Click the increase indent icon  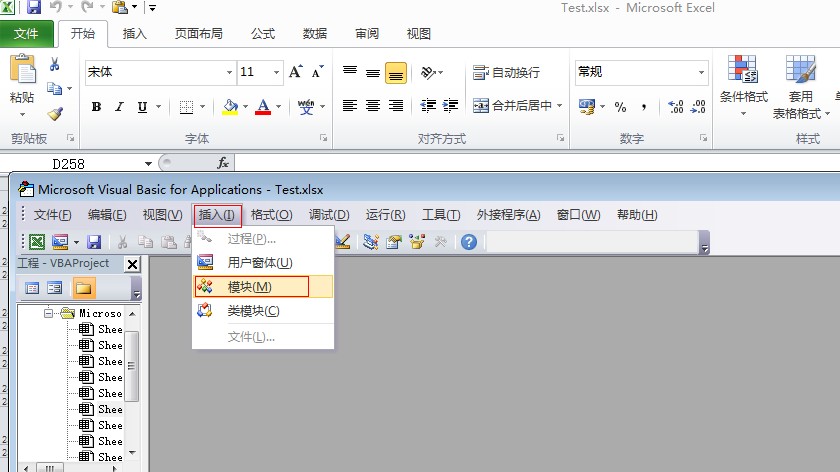[450, 106]
